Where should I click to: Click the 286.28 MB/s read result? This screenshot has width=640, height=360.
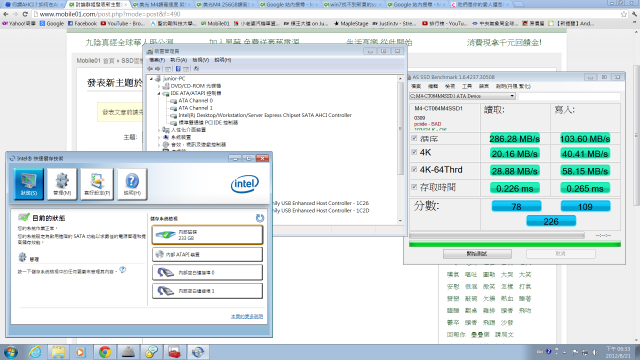[x=515, y=139]
